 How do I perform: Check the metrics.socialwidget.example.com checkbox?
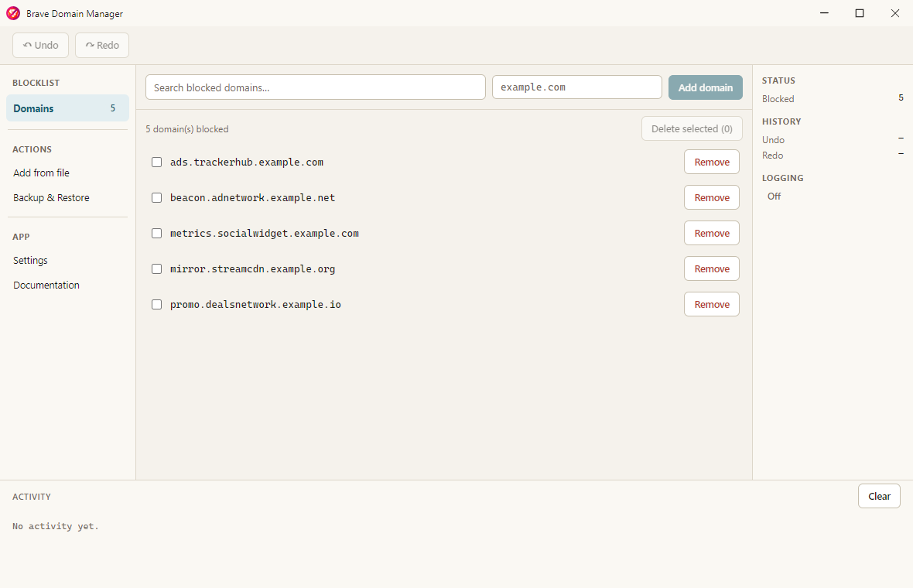pyautogui.click(x=156, y=234)
